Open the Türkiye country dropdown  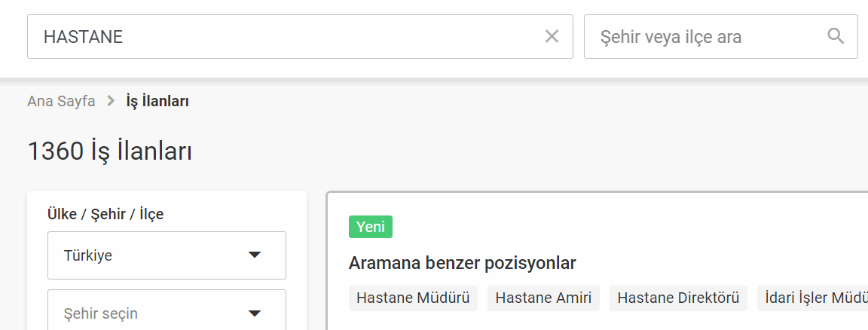click(167, 255)
